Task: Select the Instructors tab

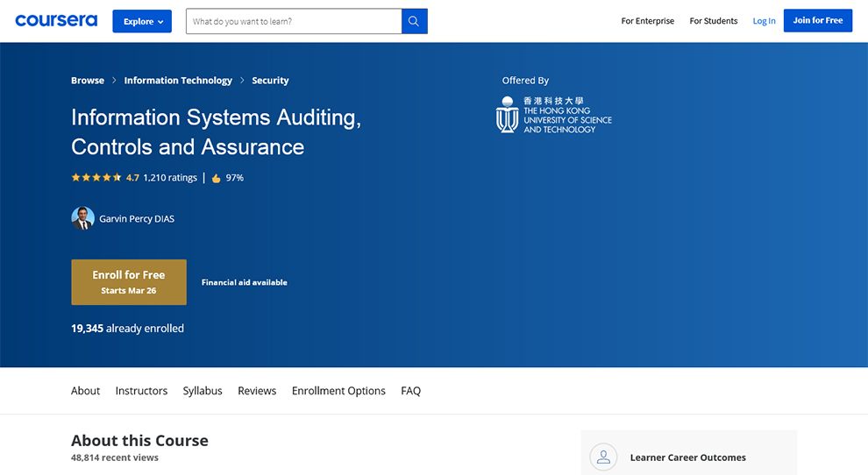Action: coord(141,391)
